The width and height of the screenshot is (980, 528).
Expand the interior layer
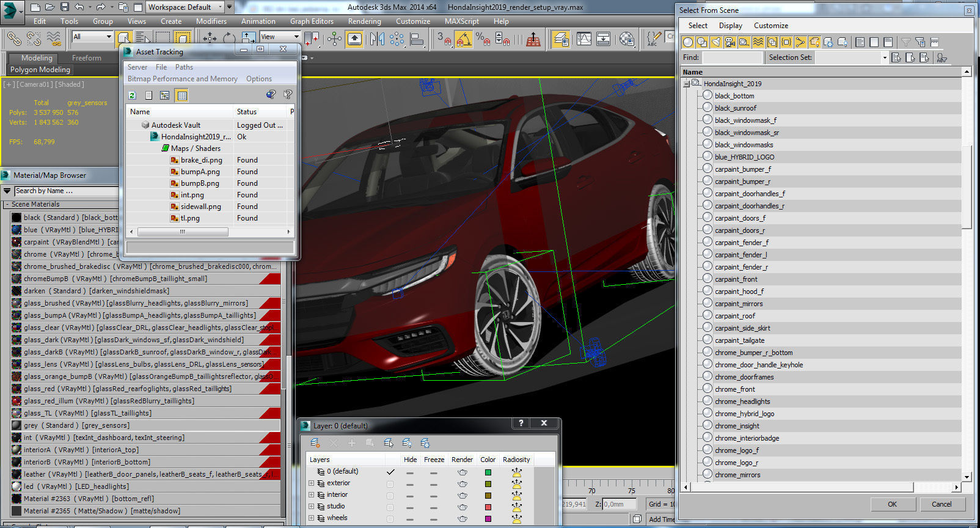[x=312, y=495]
